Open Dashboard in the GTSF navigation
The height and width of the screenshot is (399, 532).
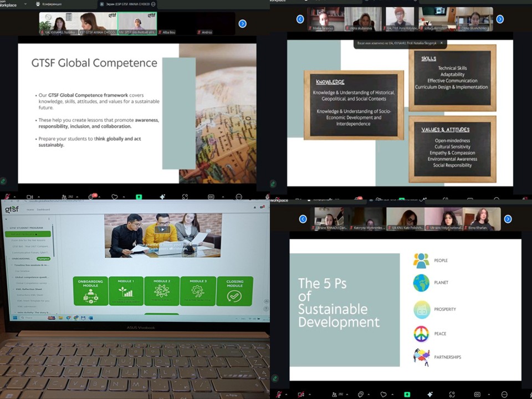pos(43,209)
